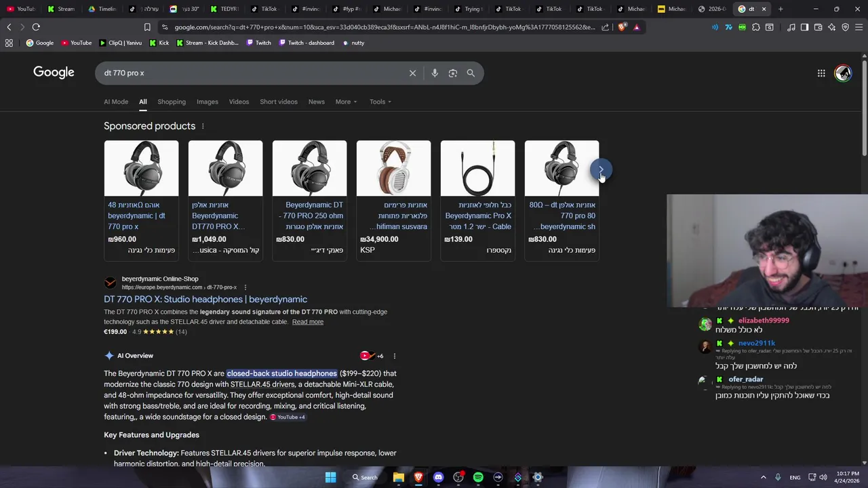This screenshot has width=868, height=488.
Task: Open ₪960.00 beyerdynamic product card
Action: 141,200
